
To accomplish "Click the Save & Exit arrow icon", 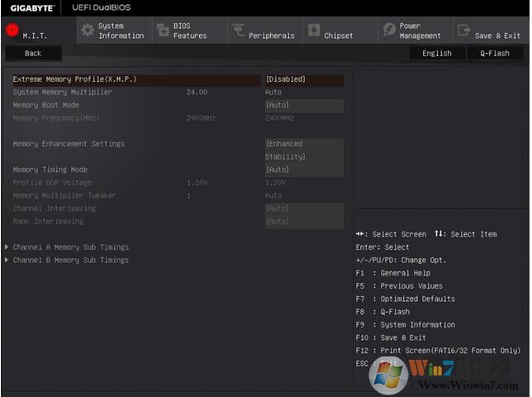I will (463, 31).
